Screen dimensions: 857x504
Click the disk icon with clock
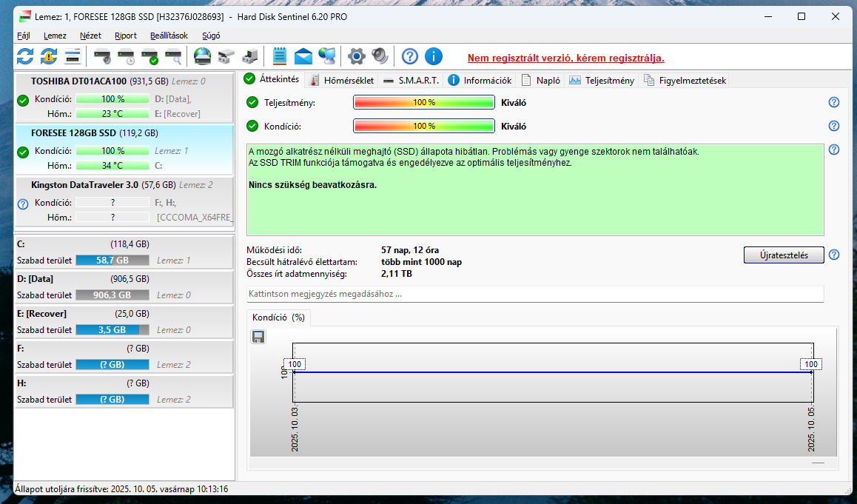(x=127, y=56)
